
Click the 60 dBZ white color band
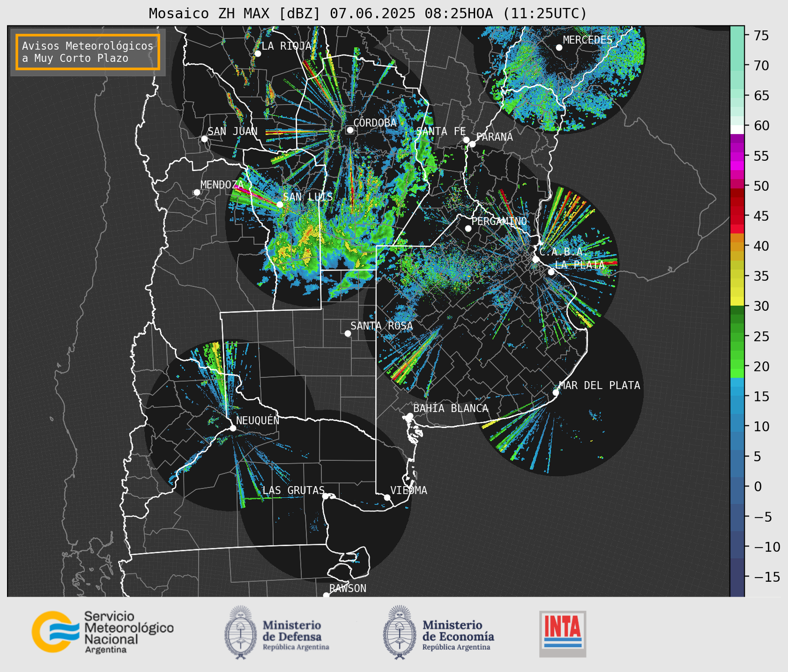point(737,129)
